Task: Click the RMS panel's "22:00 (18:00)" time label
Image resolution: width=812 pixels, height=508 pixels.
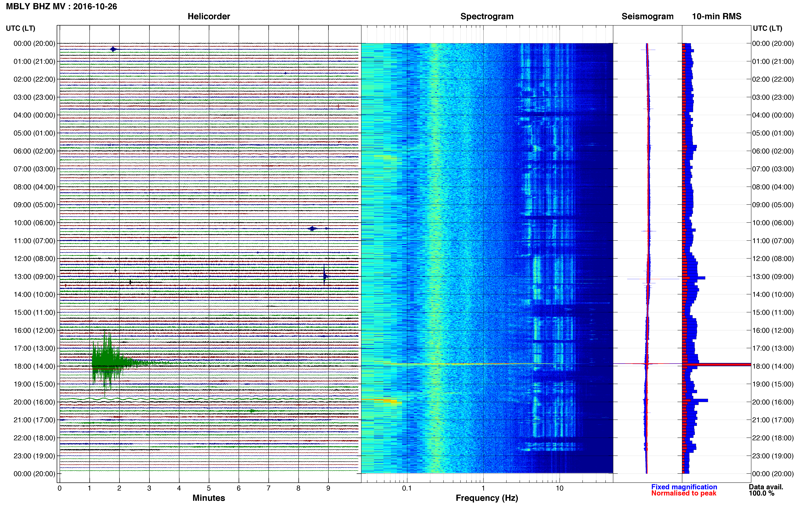Action: point(773,438)
